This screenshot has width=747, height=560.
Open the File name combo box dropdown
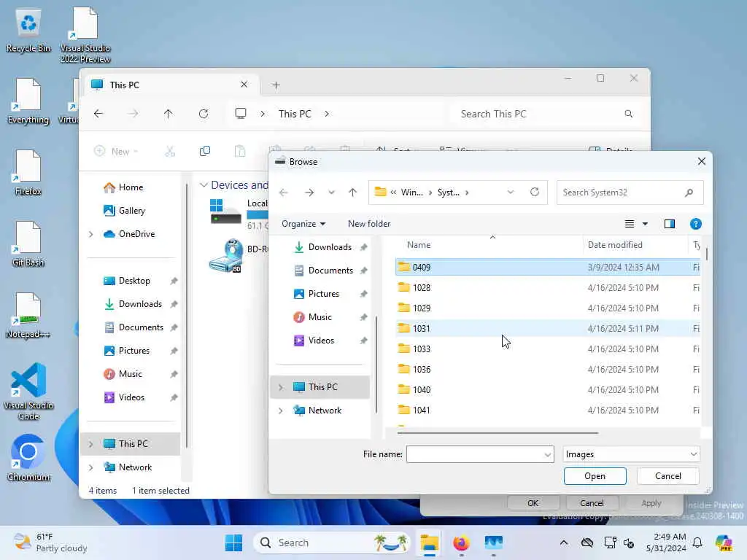pyautogui.click(x=547, y=455)
